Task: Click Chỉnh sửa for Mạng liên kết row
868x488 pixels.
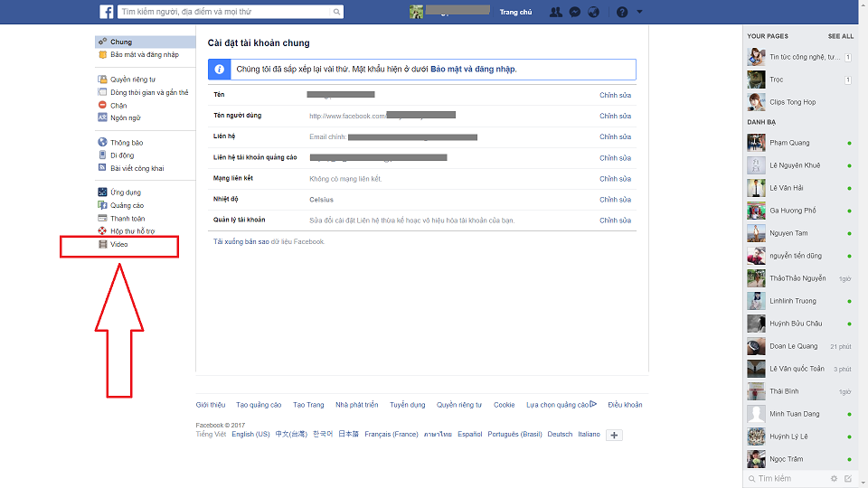Action: click(615, 179)
